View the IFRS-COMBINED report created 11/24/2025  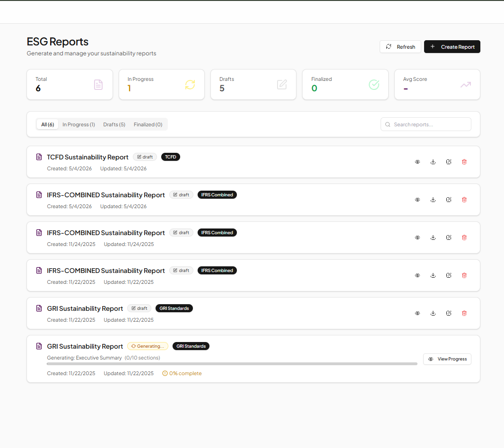tap(417, 237)
